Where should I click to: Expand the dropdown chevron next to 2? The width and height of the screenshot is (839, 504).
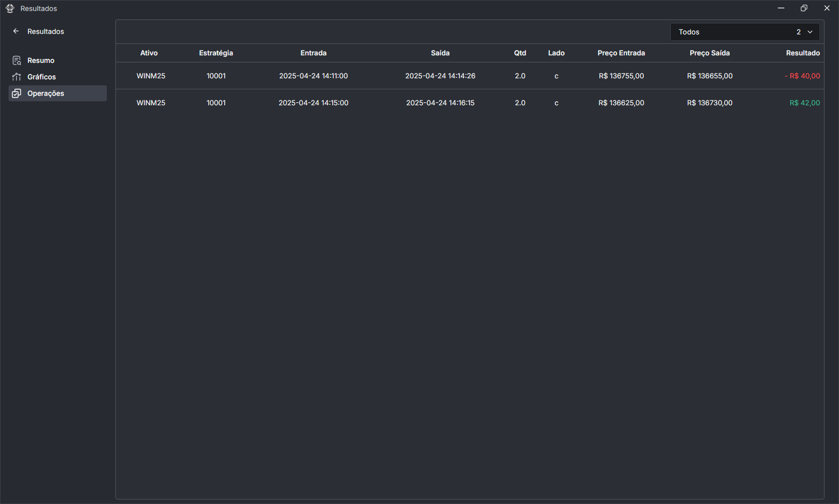(810, 32)
